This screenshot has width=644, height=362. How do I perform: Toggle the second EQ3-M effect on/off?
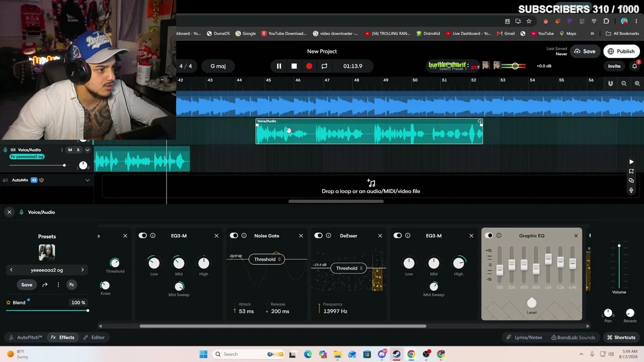(397, 235)
